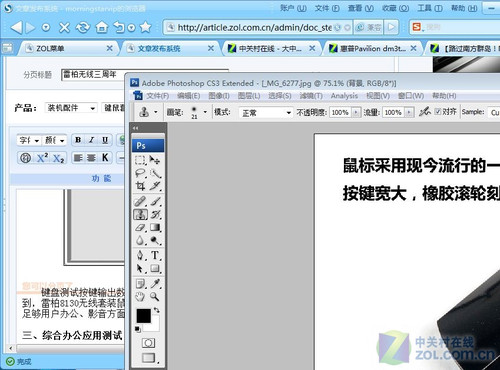Select the History Brush tool
The width and height of the screenshot is (500, 370).
pos(155,214)
